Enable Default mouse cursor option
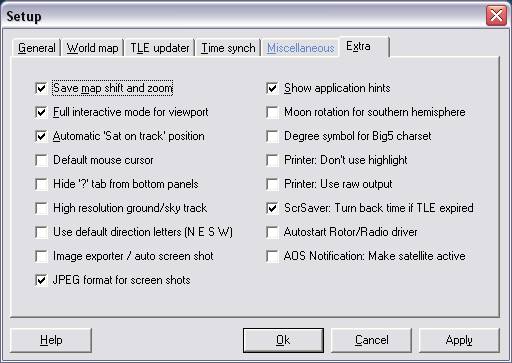 (41, 160)
